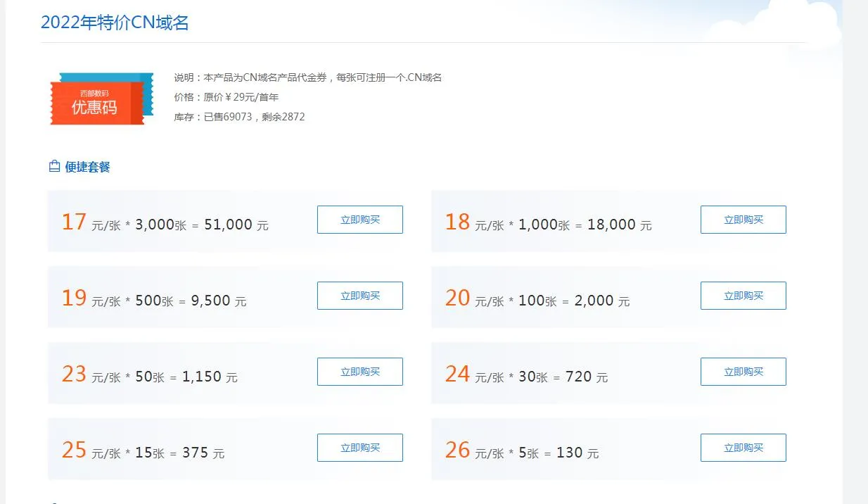Click the 1,150 元 total price
This screenshot has height=504, width=868.
click(210, 377)
